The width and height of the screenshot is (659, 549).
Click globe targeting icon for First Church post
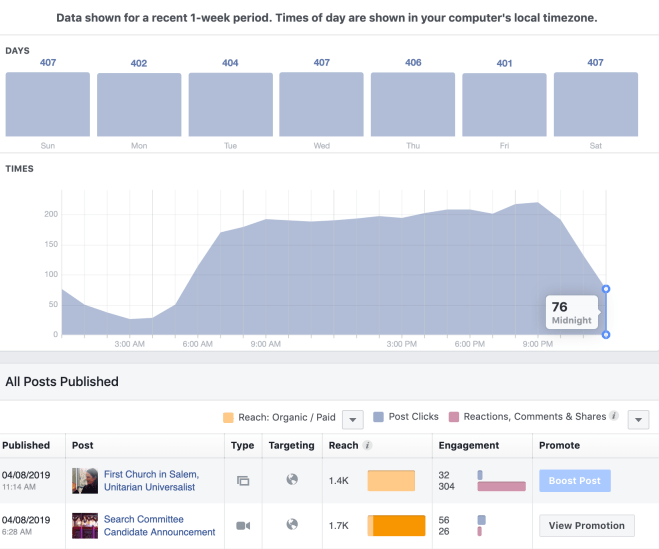(x=292, y=480)
